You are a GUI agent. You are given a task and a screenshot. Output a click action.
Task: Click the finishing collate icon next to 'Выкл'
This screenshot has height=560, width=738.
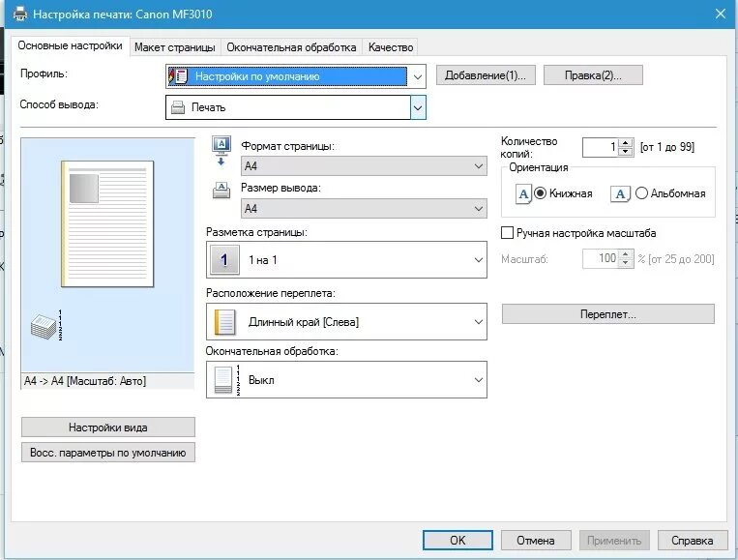point(227,380)
